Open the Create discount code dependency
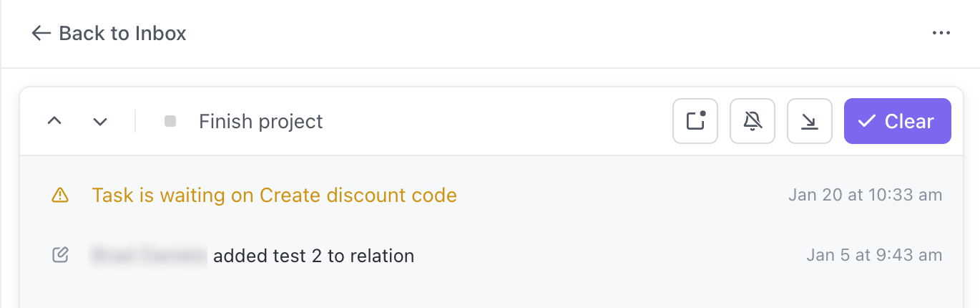 [358, 195]
